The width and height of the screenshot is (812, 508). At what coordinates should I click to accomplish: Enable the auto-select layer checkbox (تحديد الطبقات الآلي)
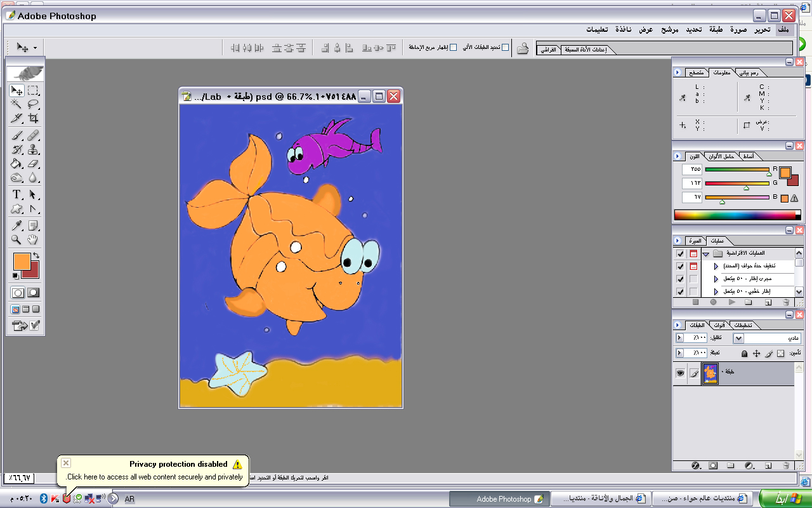505,48
